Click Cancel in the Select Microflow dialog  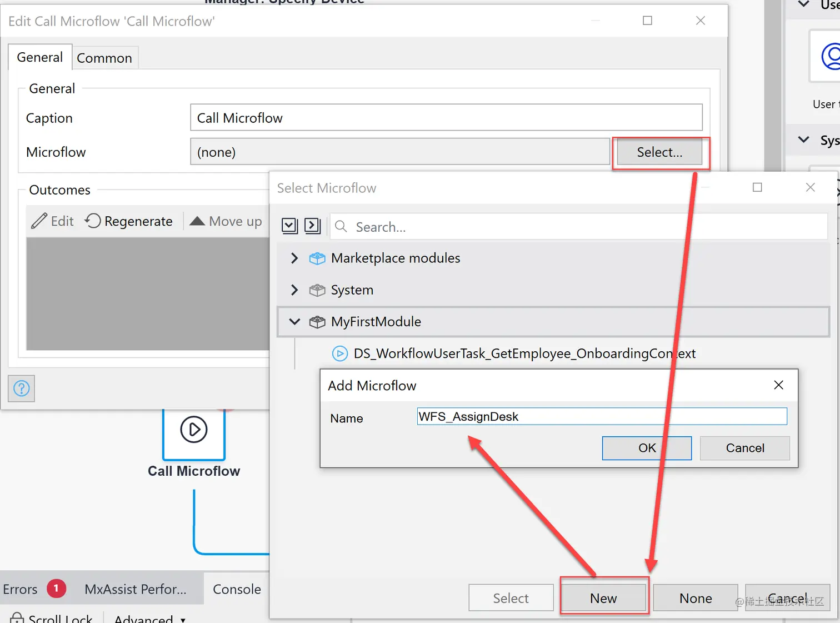(788, 598)
